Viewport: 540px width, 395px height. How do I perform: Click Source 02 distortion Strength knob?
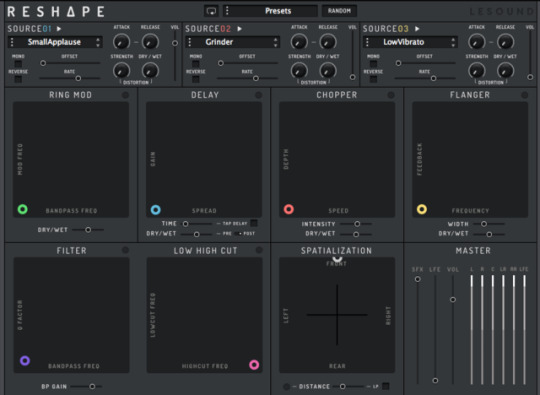click(299, 71)
